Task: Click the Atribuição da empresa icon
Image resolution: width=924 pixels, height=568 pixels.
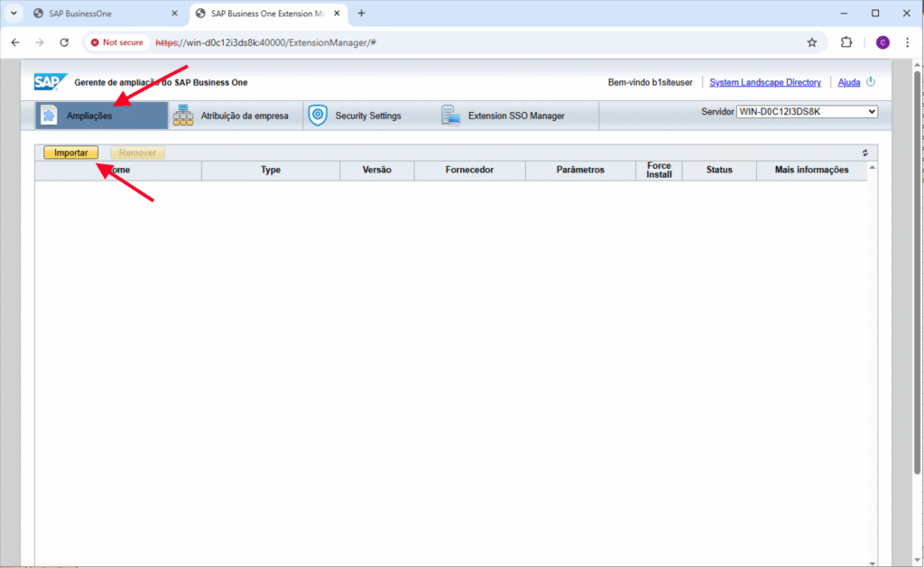Action: pyautogui.click(x=183, y=116)
